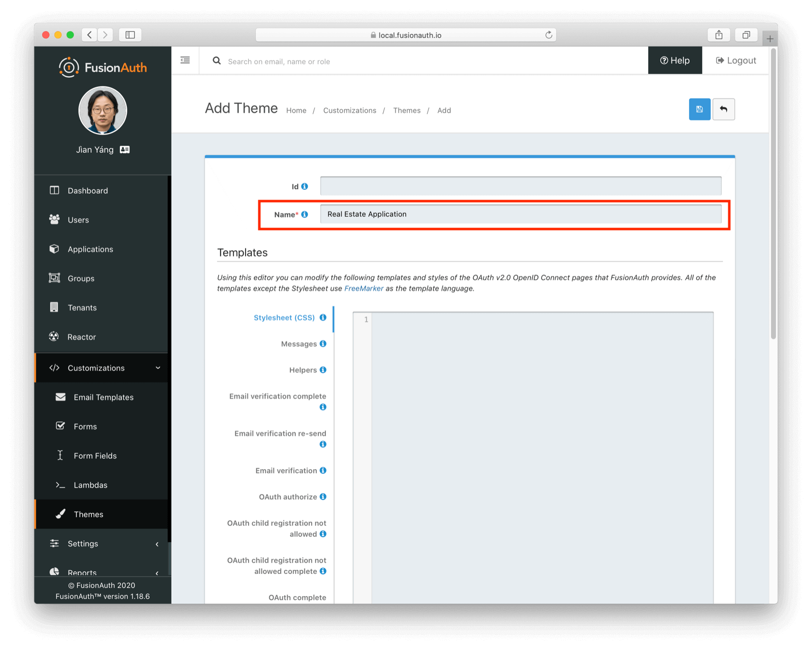812x649 pixels.
Task: Open the user card icon beside Jian Yáng
Action: (125, 149)
